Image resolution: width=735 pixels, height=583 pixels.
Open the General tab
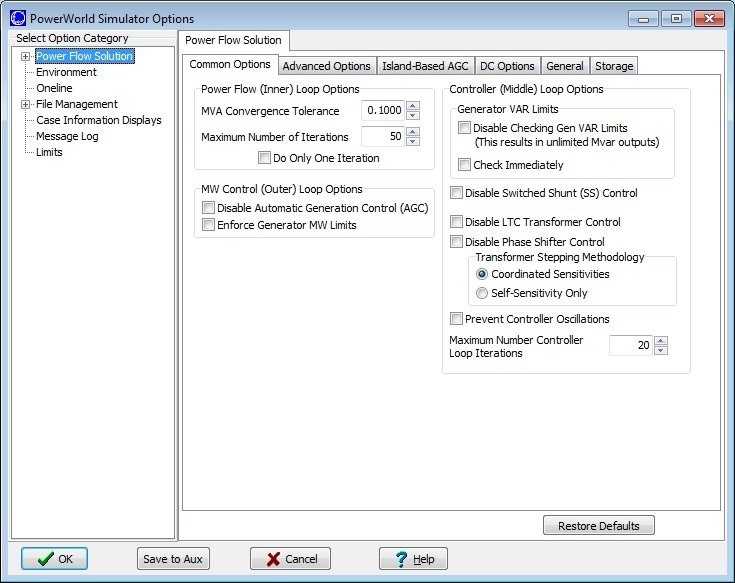point(565,66)
